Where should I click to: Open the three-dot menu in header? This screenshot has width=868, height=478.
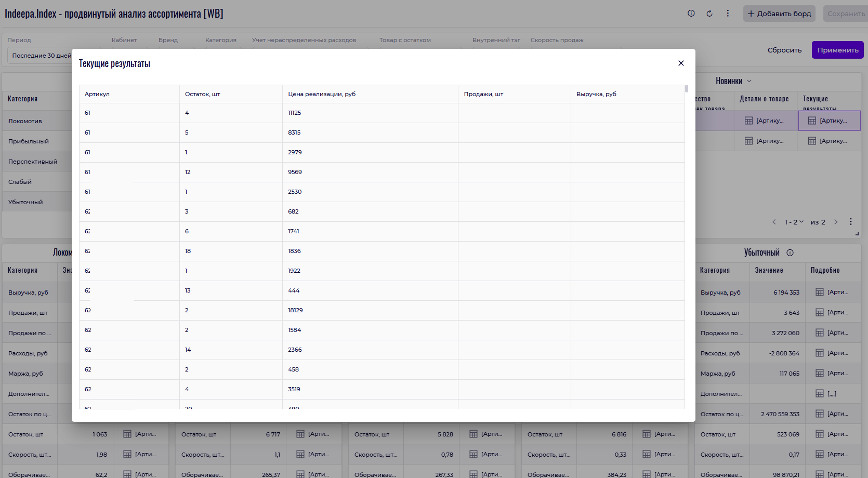tap(728, 13)
